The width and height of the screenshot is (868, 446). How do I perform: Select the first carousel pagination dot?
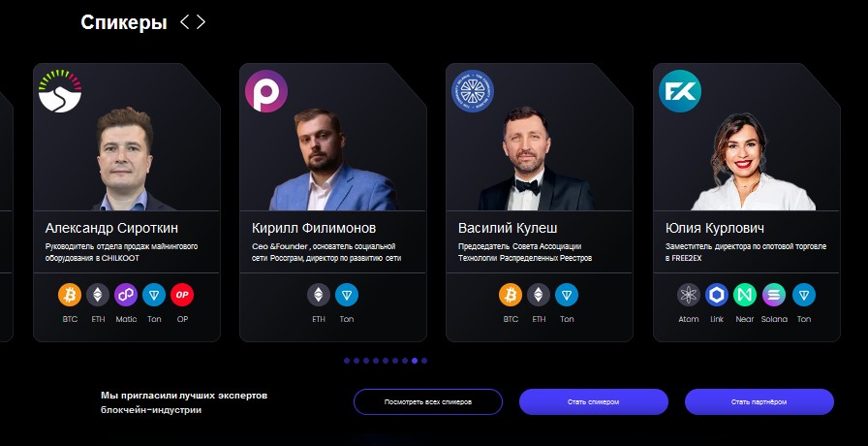click(347, 361)
